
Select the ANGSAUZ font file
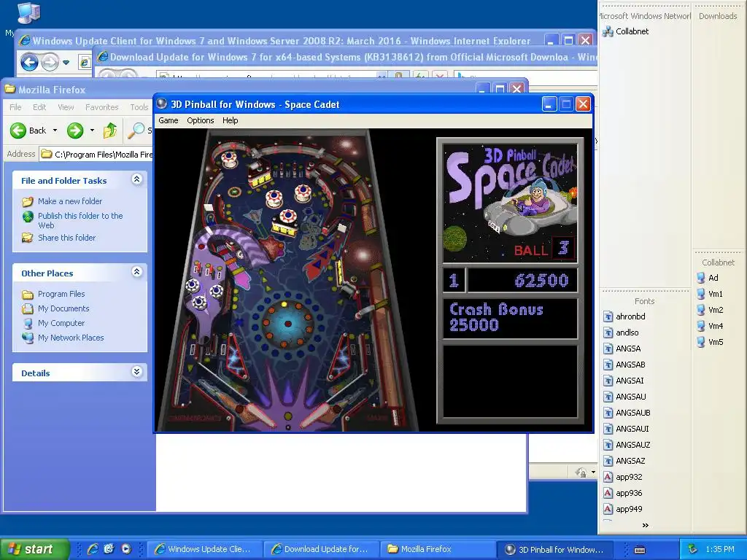point(627,445)
